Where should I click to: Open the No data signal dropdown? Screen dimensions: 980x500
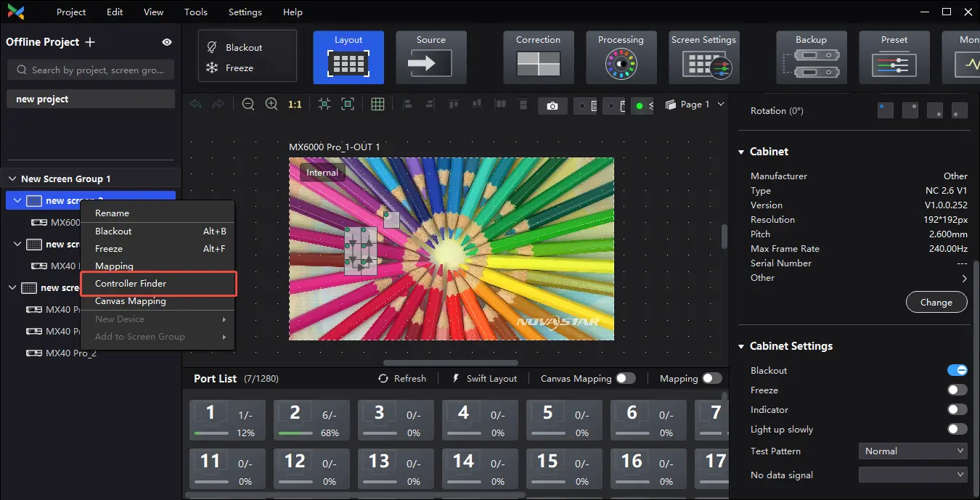[x=913, y=475]
